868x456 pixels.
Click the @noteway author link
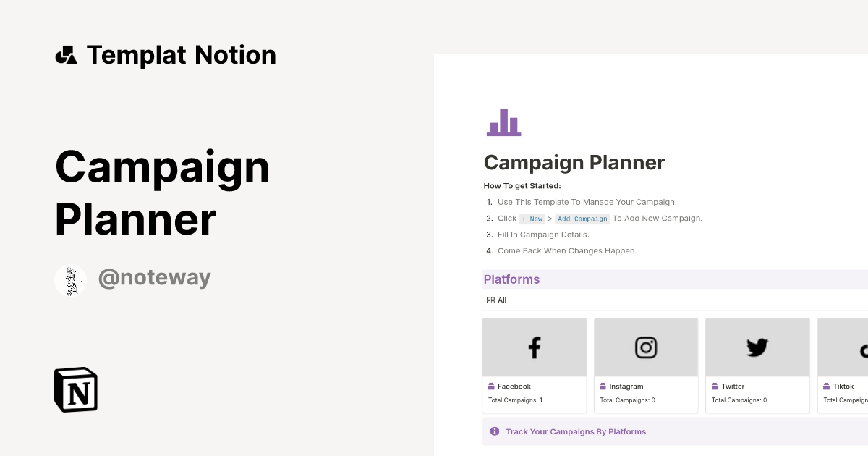[154, 277]
